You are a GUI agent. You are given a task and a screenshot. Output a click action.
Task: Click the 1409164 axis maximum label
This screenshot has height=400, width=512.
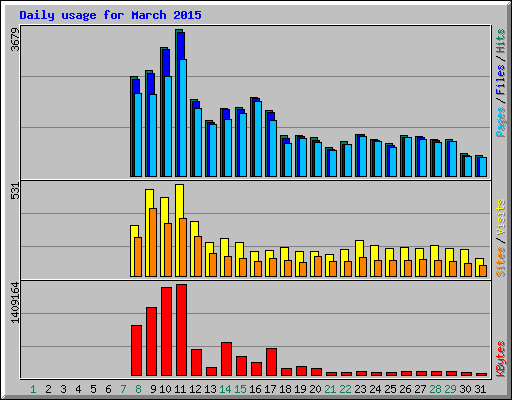point(15,303)
